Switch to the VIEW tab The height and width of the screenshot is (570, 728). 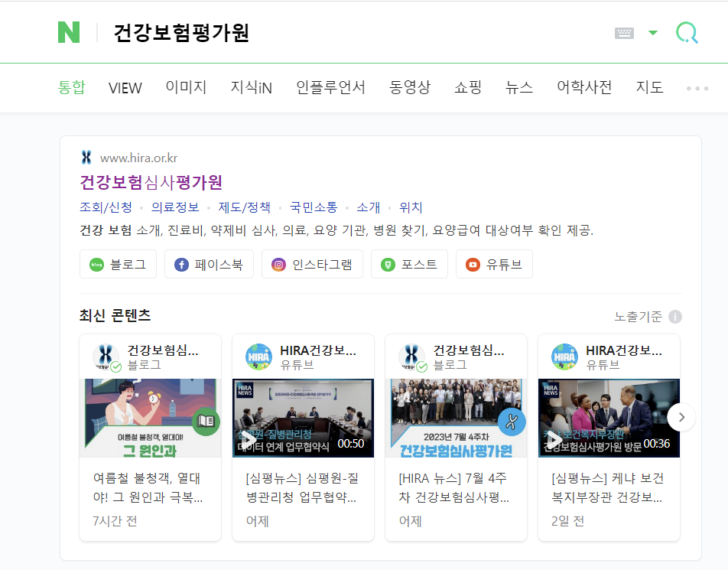[125, 87]
